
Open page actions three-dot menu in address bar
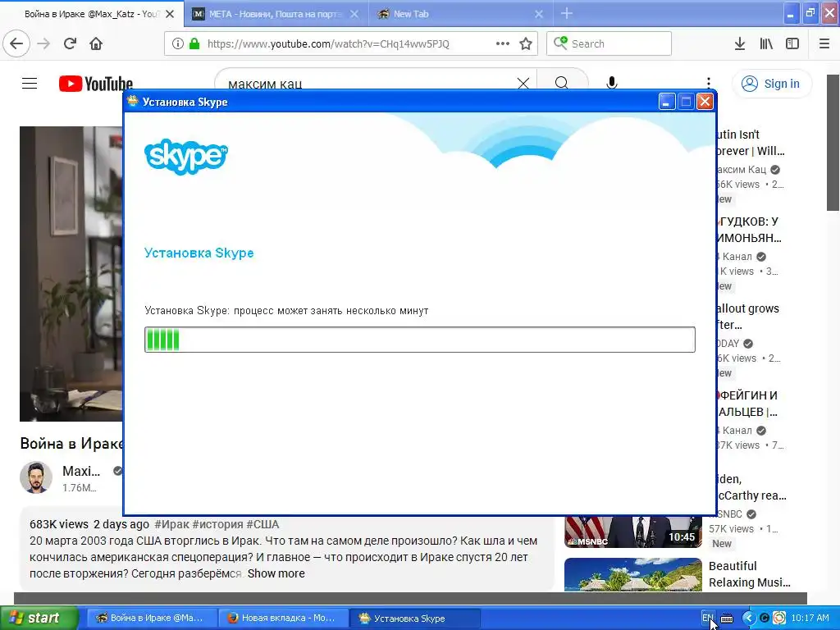(503, 43)
